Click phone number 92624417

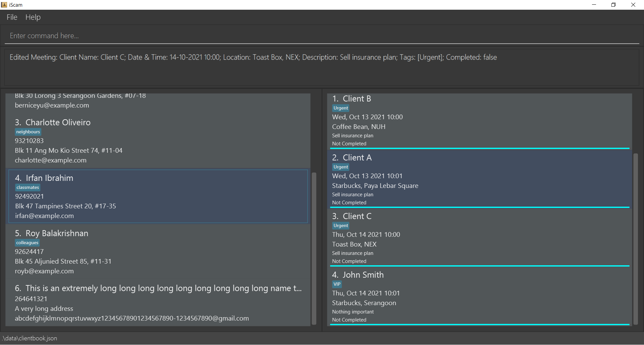click(29, 252)
